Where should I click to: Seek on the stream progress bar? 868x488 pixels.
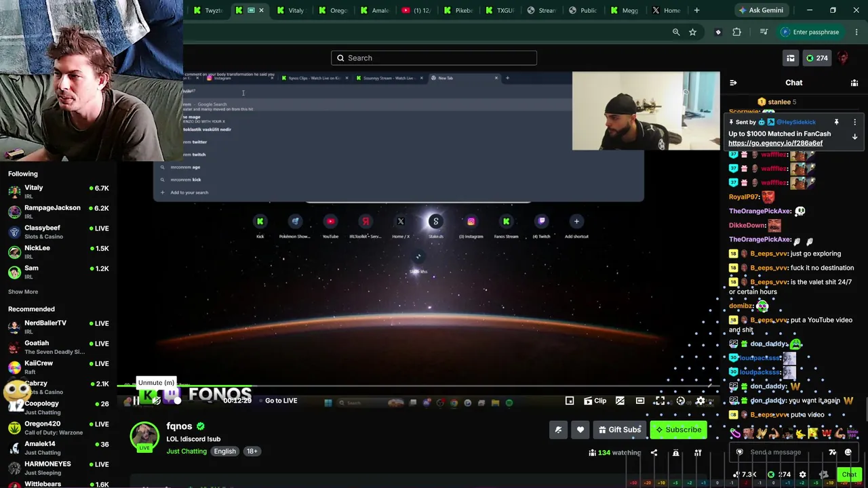(417, 386)
